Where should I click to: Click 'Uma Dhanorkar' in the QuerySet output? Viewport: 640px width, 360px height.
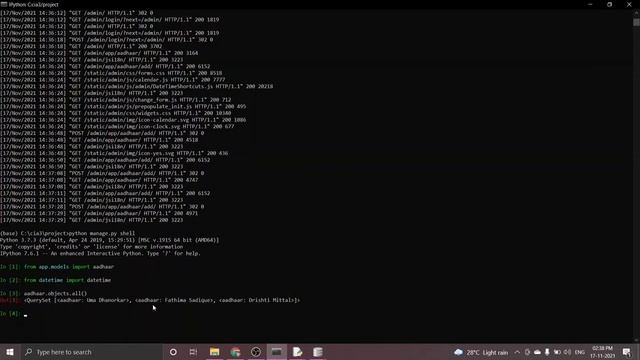106,300
